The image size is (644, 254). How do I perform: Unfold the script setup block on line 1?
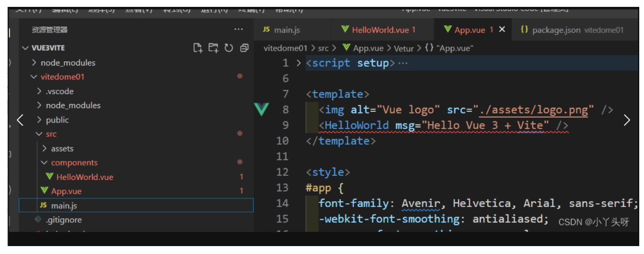click(x=298, y=63)
